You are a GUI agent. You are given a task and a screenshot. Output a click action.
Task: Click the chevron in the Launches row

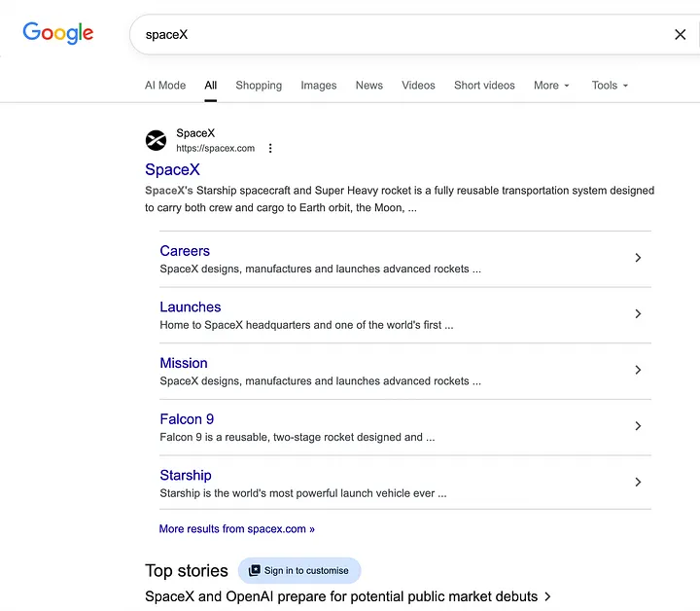point(638,314)
